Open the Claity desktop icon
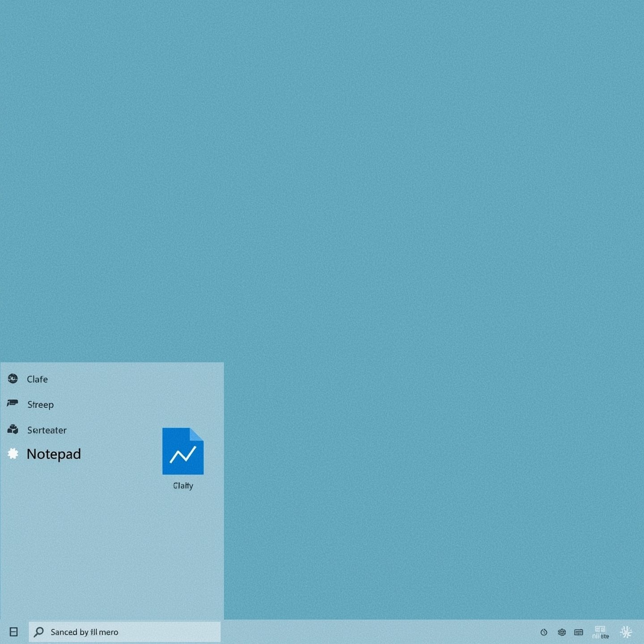 [x=182, y=451]
